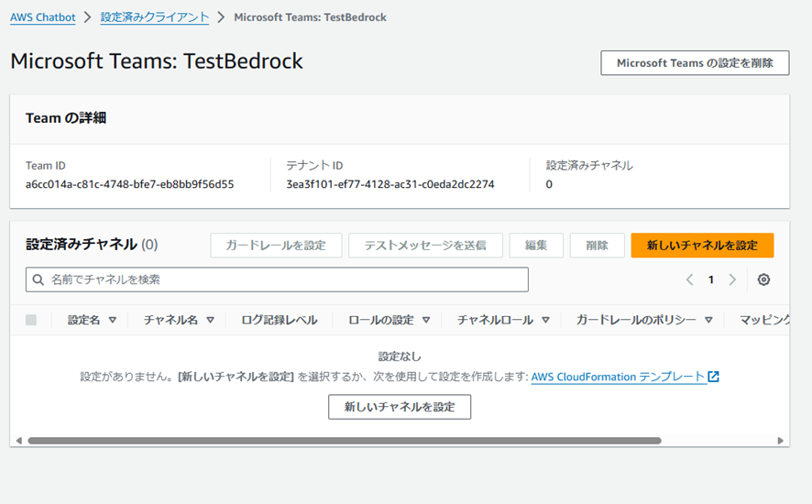Click the scrollbar right arrow
The width and height of the screenshot is (812, 504).
(781, 441)
